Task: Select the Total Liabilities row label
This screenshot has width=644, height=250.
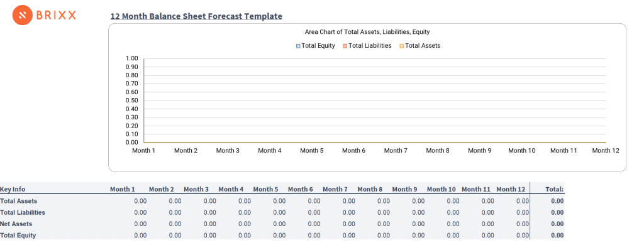Action: click(x=23, y=213)
